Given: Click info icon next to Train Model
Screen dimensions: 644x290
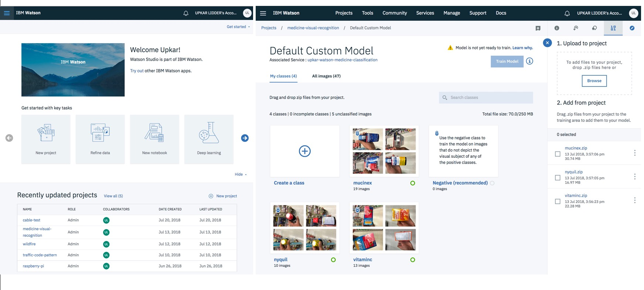Looking at the screenshot, I should (529, 61).
